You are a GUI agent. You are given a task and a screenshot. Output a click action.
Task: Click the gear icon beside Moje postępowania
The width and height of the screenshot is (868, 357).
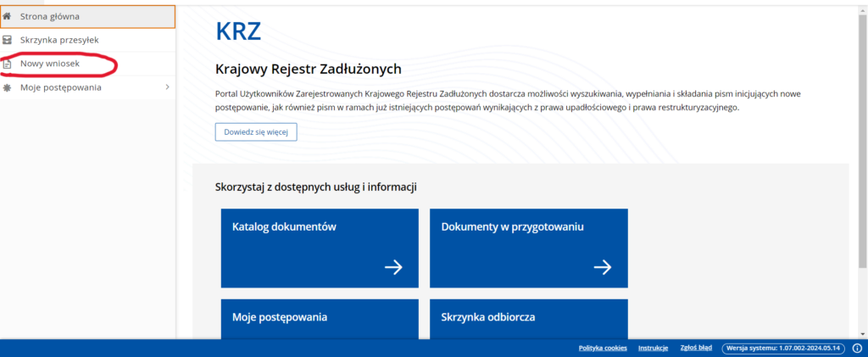click(8, 87)
